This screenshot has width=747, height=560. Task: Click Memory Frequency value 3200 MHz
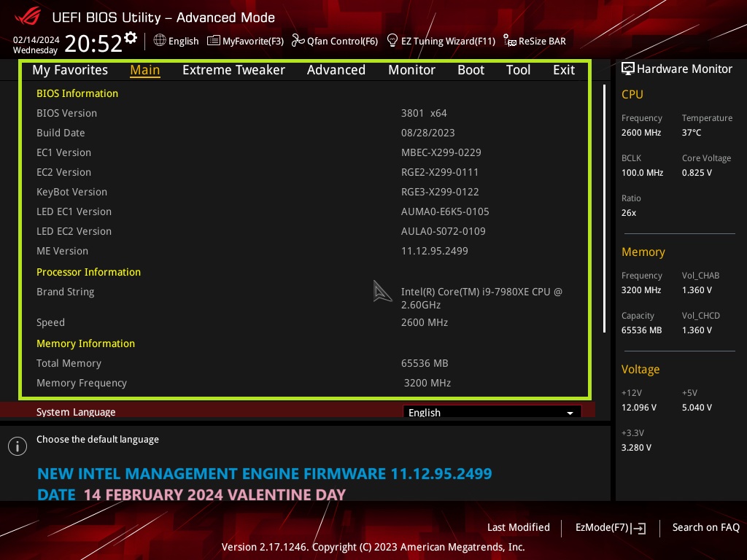[427, 383]
